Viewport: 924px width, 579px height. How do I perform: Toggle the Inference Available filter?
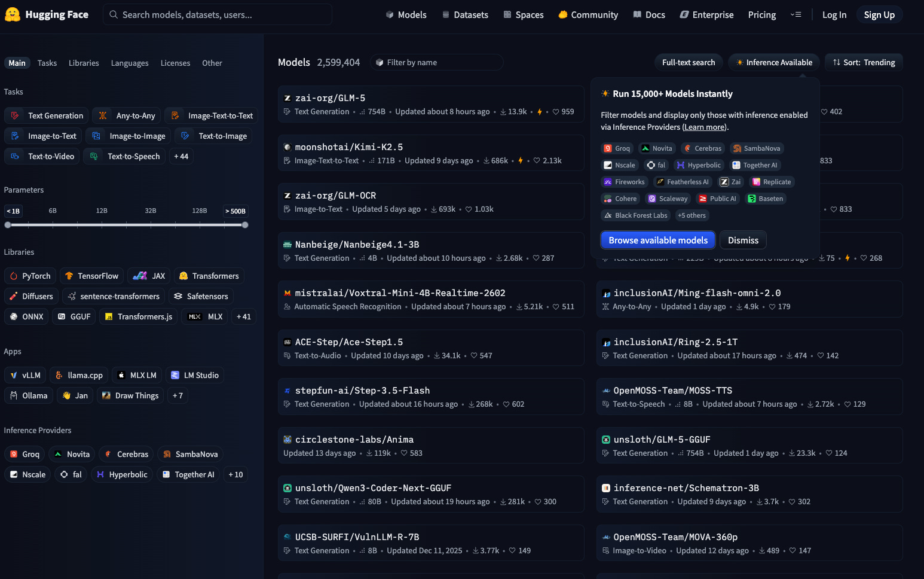coord(774,62)
